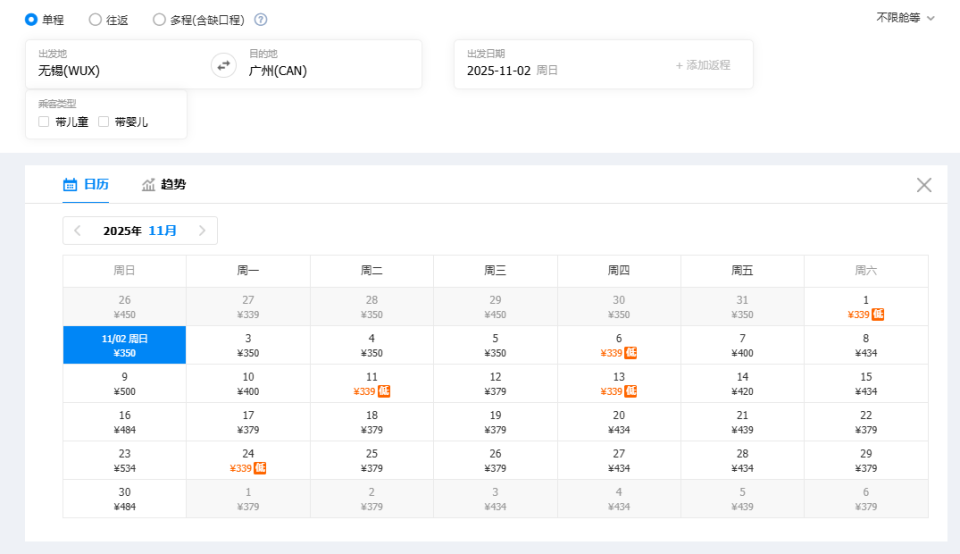This screenshot has width=960, height=554.
Task: Swap departure and destination cities
Action: [x=224, y=65]
